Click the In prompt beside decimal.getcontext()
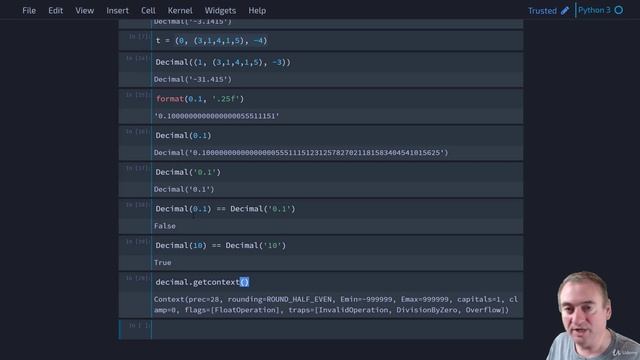 pyautogui.click(x=137, y=278)
